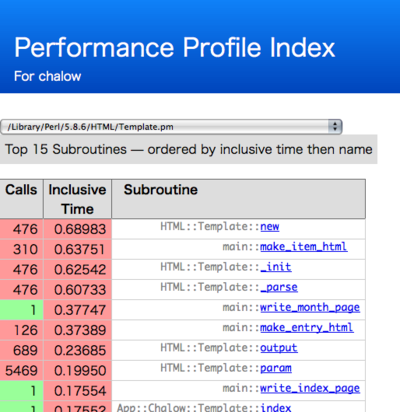Click the Top 15 Subroutines caption
Image resolution: width=400 pixels, height=412 pixels.
(x=188, y=149)
